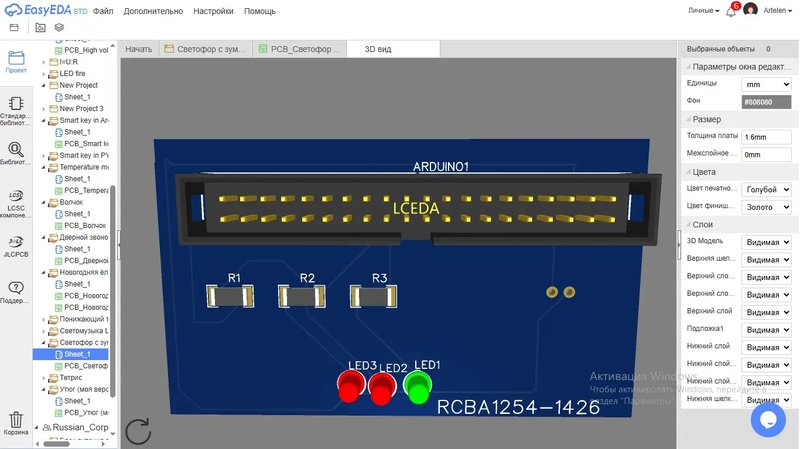Select Sheet_1 under Светофор с зум
Viewport: 800px width, 449px height.
[77, 354]
